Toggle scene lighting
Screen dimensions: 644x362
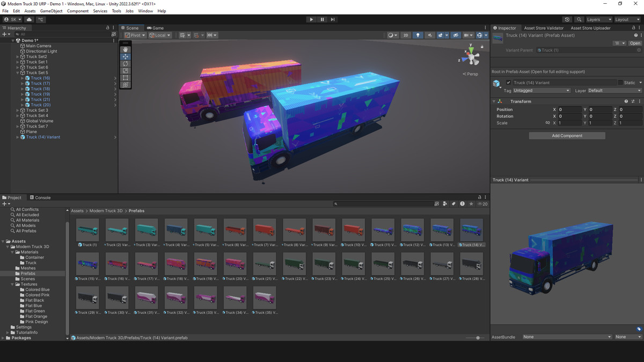tap(418, 35)
